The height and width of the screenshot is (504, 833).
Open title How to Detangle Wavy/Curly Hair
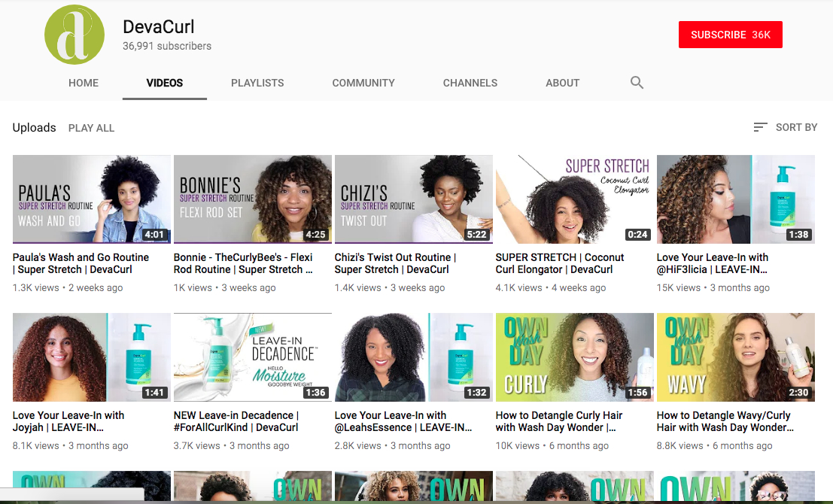point(725,421)
